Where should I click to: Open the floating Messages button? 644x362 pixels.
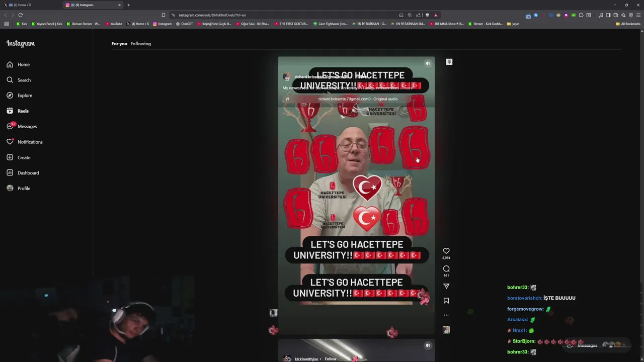597,345
